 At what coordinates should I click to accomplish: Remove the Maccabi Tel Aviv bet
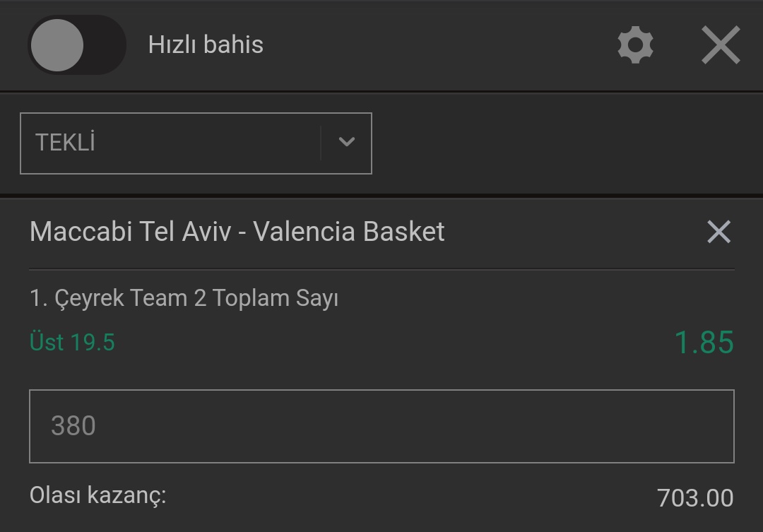coord(718,231)
